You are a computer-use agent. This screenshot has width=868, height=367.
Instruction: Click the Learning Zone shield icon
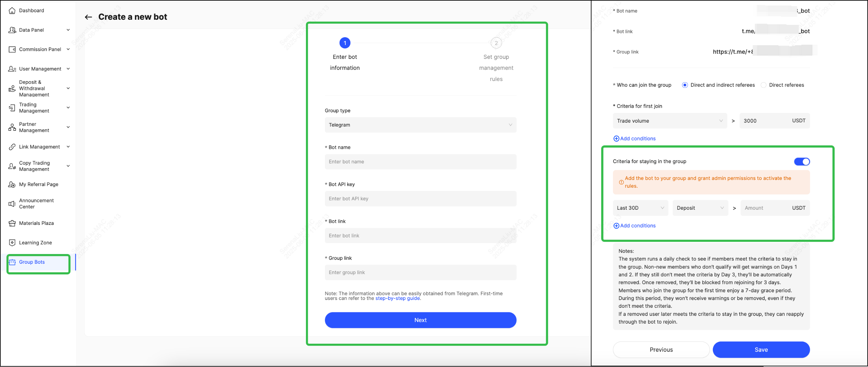coord(12,243)
